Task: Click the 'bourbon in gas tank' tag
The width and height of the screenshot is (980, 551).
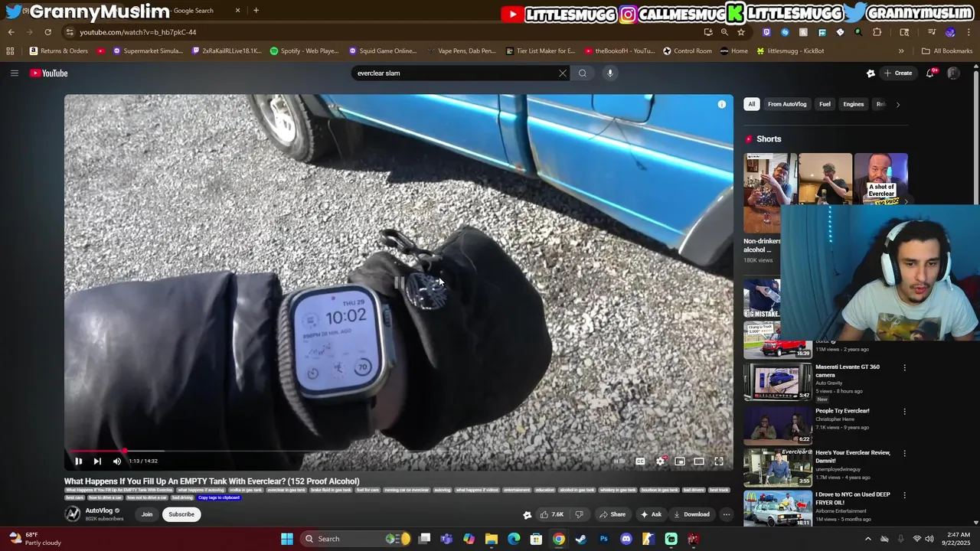Action: pyautogui.click(x=659, y=490)
